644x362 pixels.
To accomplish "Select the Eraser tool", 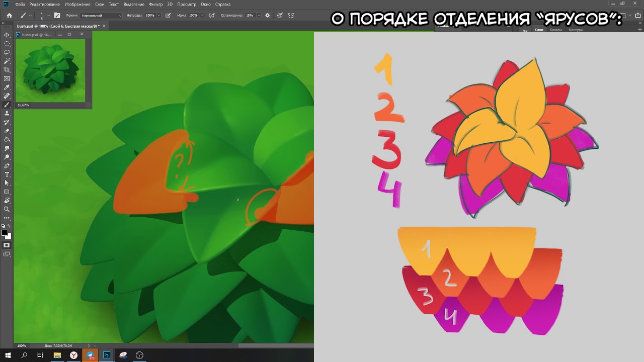I will point(7,131).
